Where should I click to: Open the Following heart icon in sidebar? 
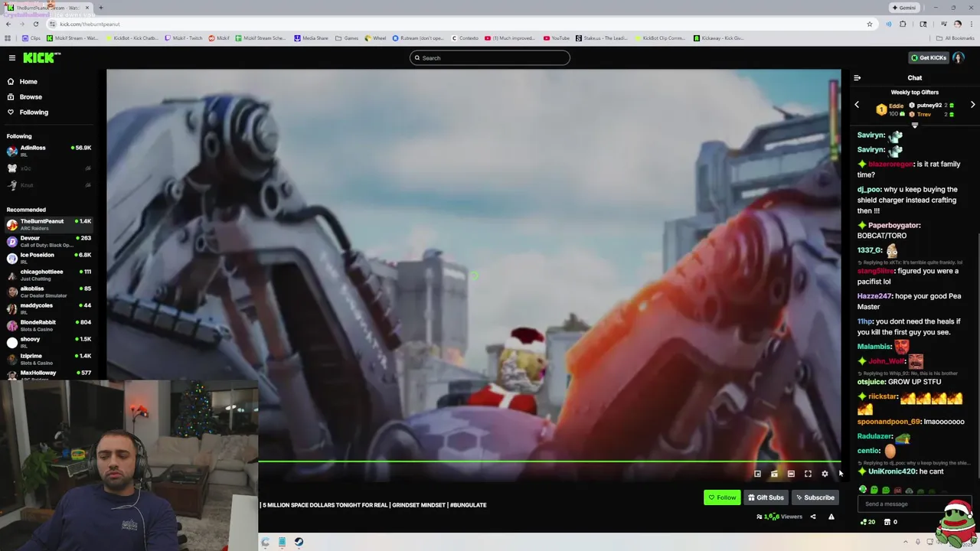(11, 112)
